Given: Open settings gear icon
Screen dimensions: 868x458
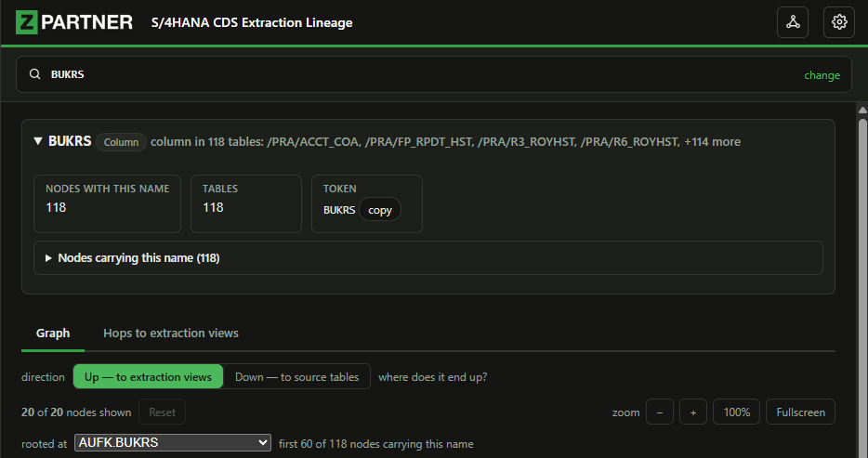Looking at the screenshot, I should point(838,22).
